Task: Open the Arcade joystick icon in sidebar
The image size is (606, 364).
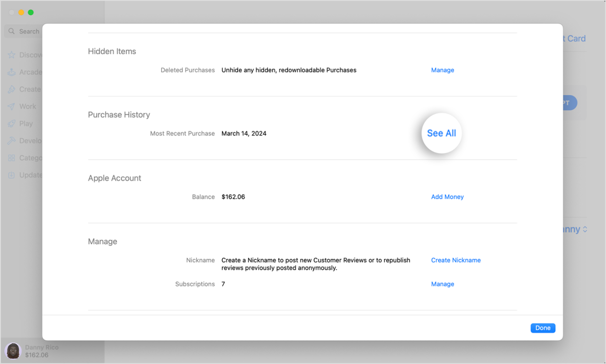Action: [11, 72]
